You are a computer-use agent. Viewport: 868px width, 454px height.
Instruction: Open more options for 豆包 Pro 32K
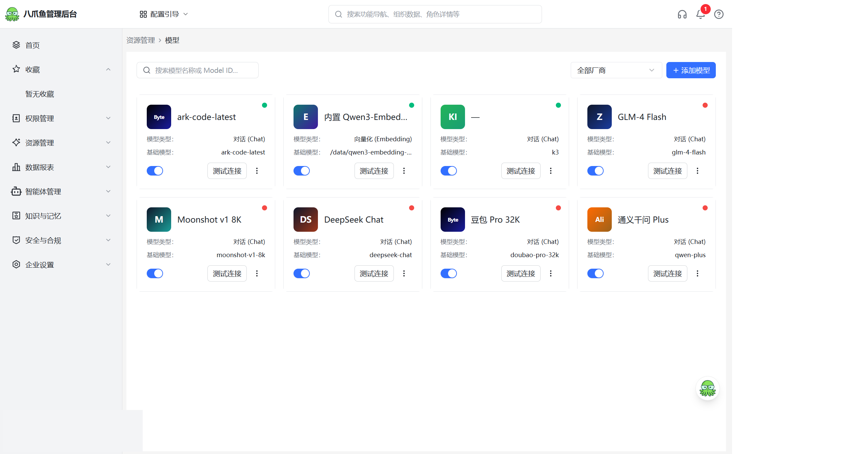pos(551,273)
